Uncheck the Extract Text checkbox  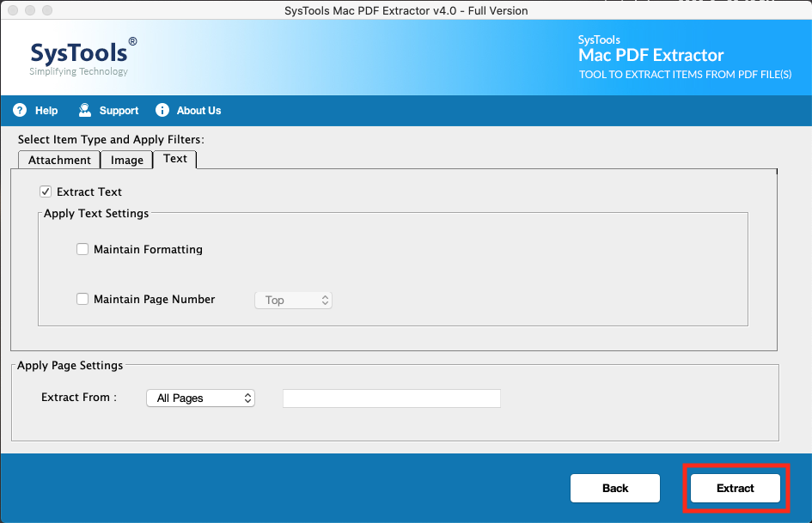[x=46, y=192]
